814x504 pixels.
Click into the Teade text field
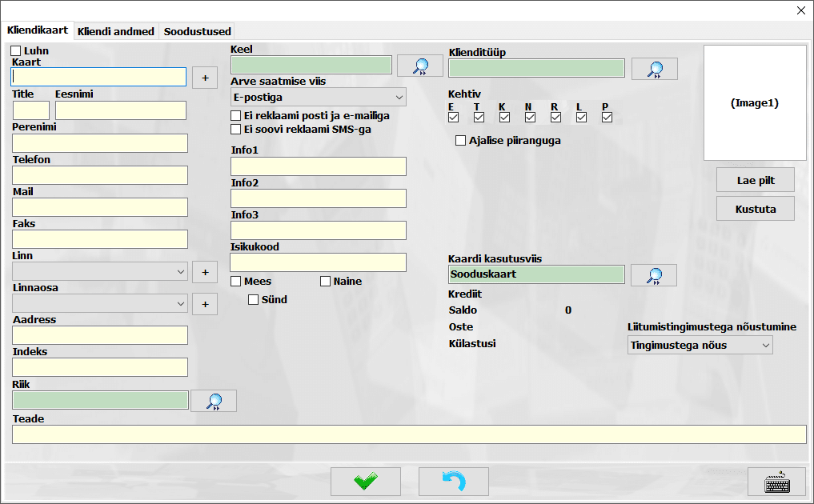408,434
